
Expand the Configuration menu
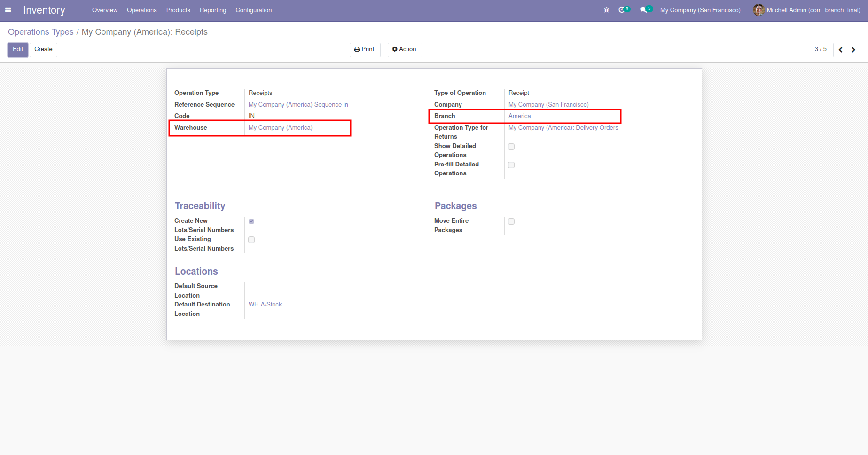(x=253, y=10)
